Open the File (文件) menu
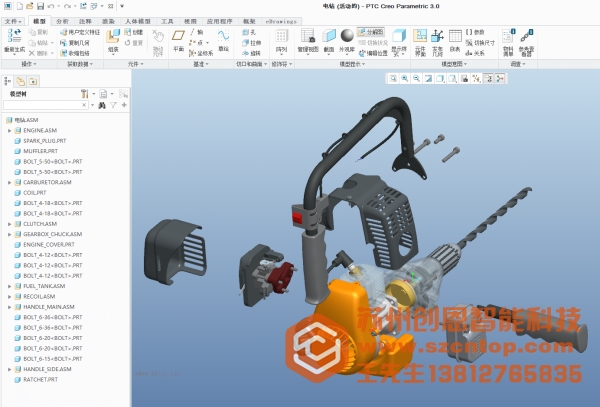This screenshot has width=600, height=407. [12, 20]
